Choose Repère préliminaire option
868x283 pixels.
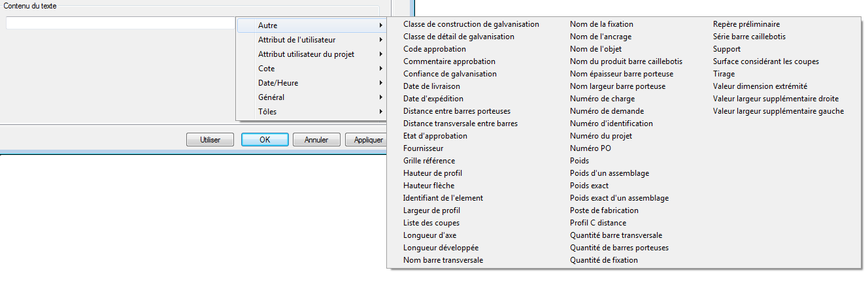point(746,24)
